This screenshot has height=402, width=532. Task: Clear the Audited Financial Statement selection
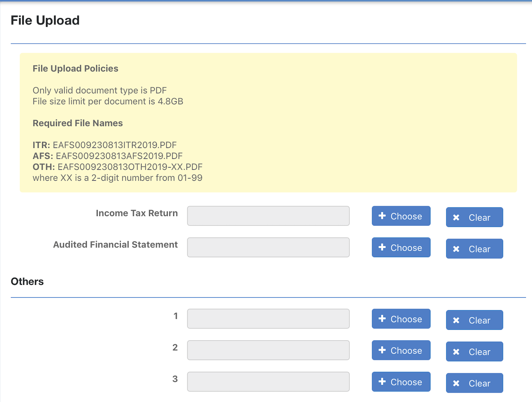click(x=474, y=249)
